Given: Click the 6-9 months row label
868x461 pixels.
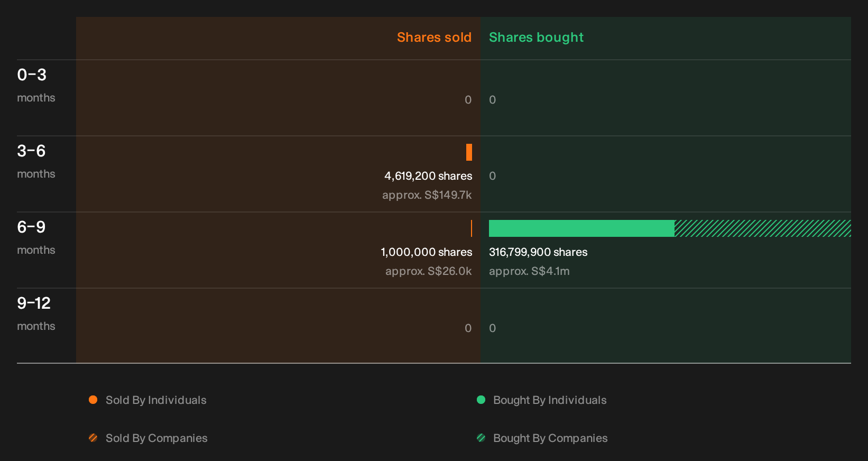Looking at the screenshot, I should pos(36,237).
